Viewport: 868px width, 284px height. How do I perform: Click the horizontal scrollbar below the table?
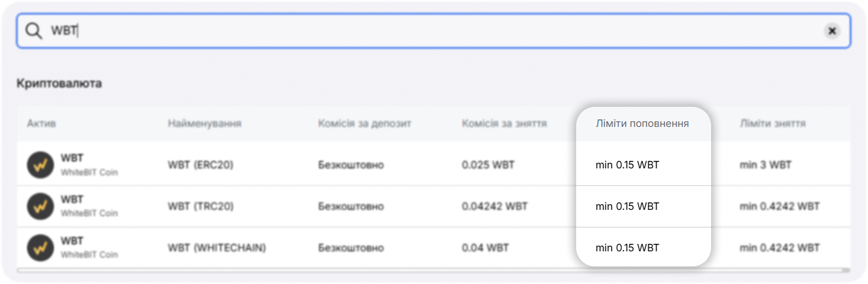pyautogui.click(x=433, y=270)
